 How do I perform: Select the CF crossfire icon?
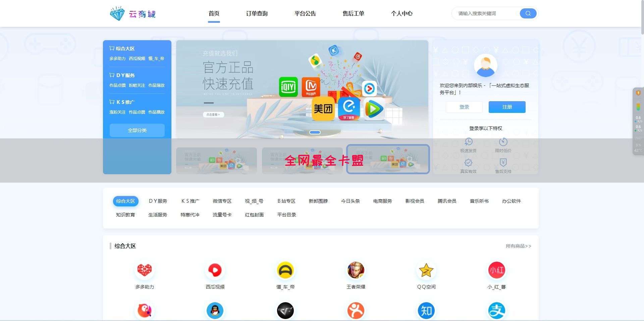(x=285, y=311)
